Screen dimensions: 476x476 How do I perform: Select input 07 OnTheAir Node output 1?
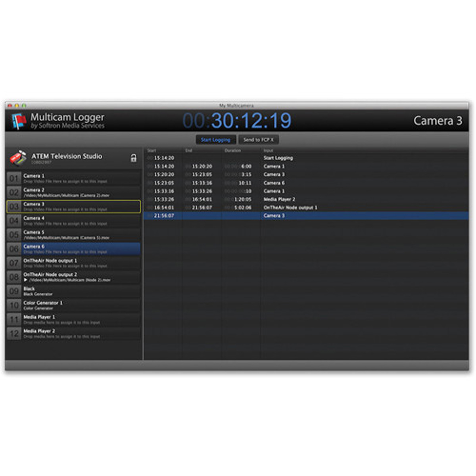click(x=73, y=263)
